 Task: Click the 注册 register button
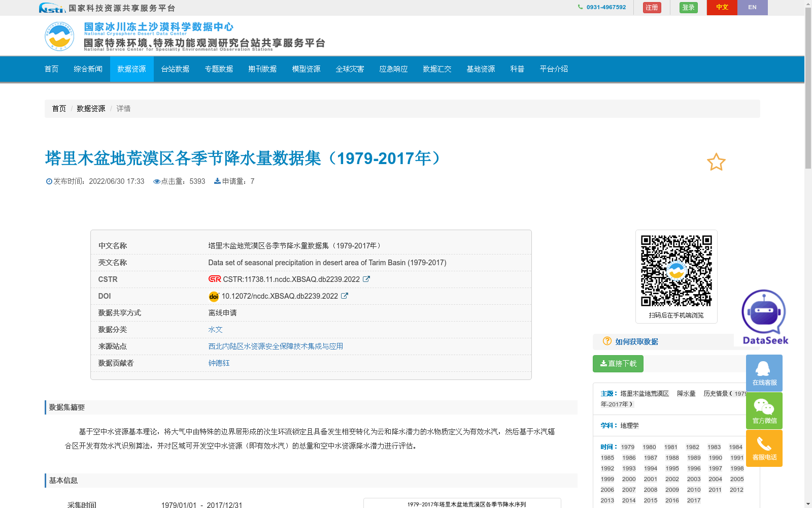(652, 8)
